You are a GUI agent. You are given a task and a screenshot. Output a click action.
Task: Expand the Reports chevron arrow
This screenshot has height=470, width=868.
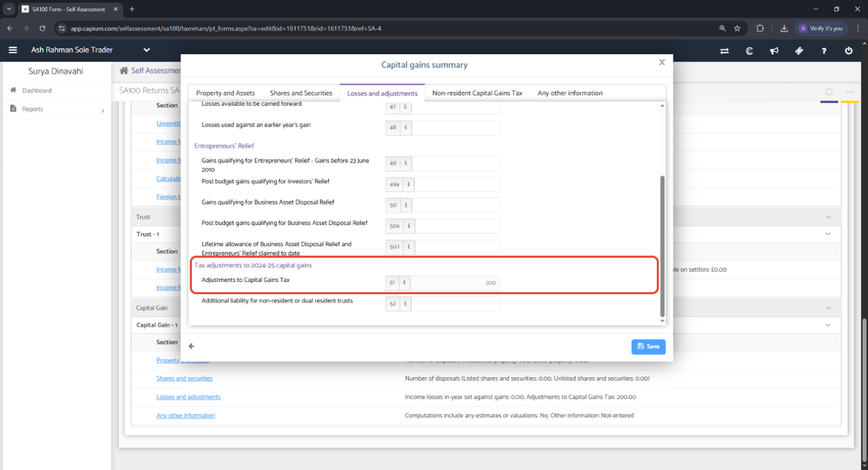(x=103, y=111)
